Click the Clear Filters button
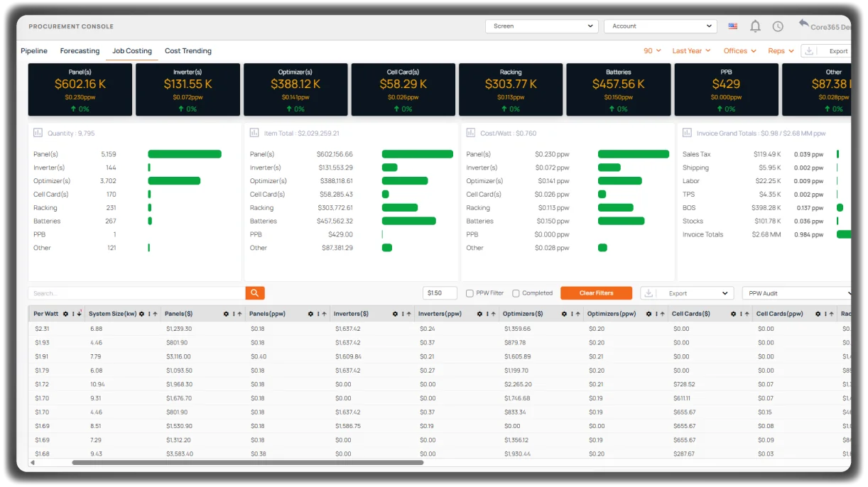 coord(596,293)
